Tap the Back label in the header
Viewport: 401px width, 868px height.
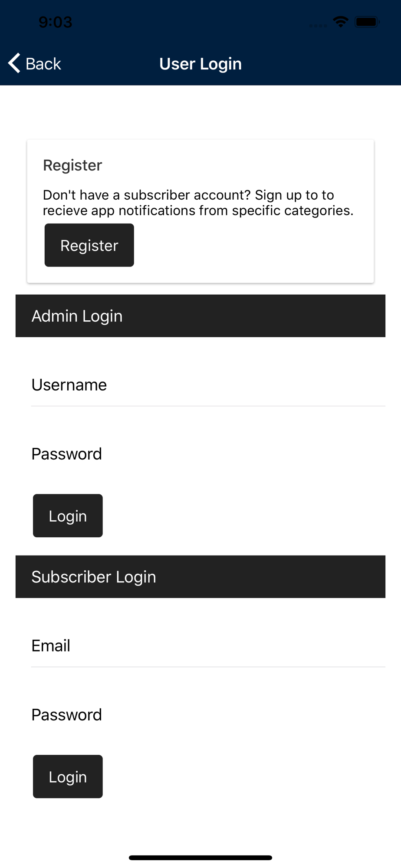tap(43, 64)
